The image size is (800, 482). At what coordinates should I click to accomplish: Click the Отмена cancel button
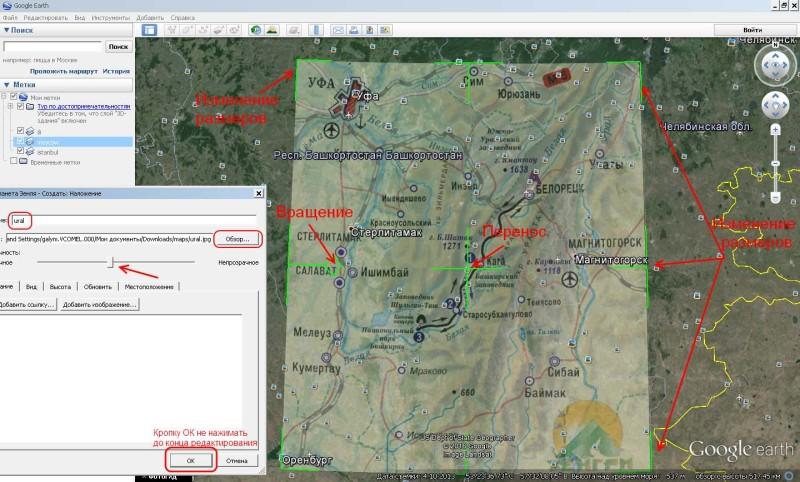point(237,461)
